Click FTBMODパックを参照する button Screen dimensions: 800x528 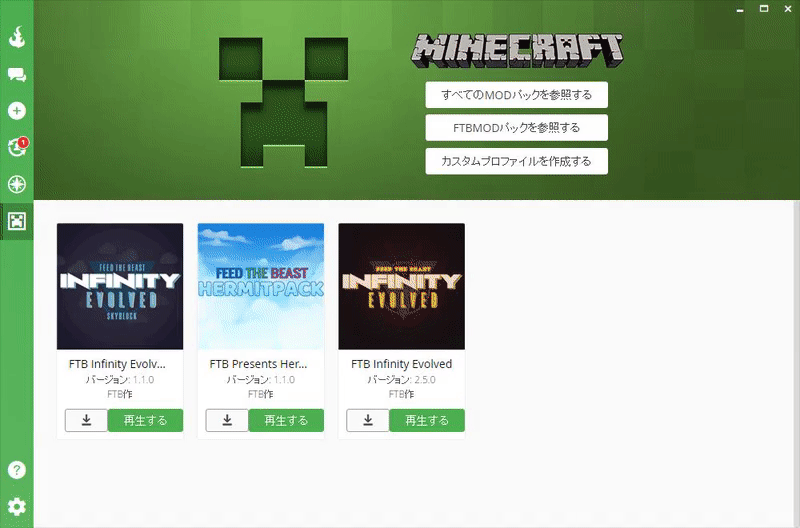[516, 128]
